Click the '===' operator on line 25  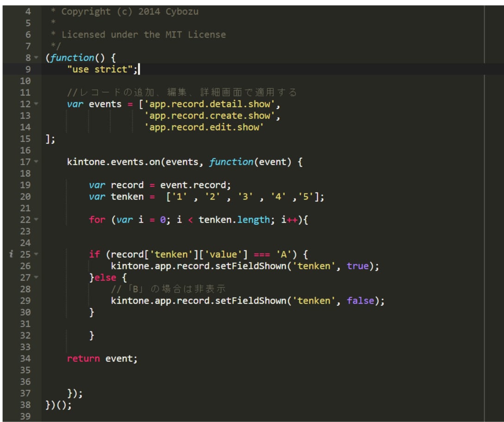coord(262,254)
